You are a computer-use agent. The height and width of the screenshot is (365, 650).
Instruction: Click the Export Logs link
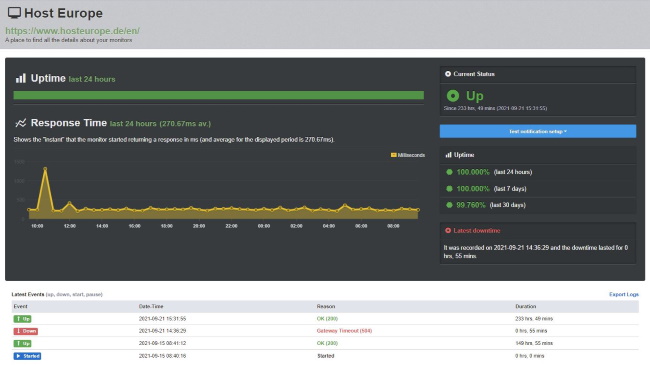point(623,294)
